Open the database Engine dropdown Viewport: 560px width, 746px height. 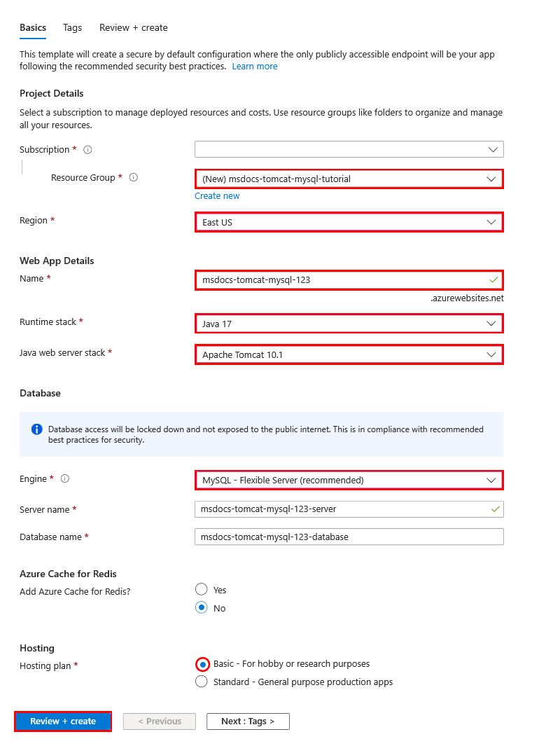pos(349,480)
